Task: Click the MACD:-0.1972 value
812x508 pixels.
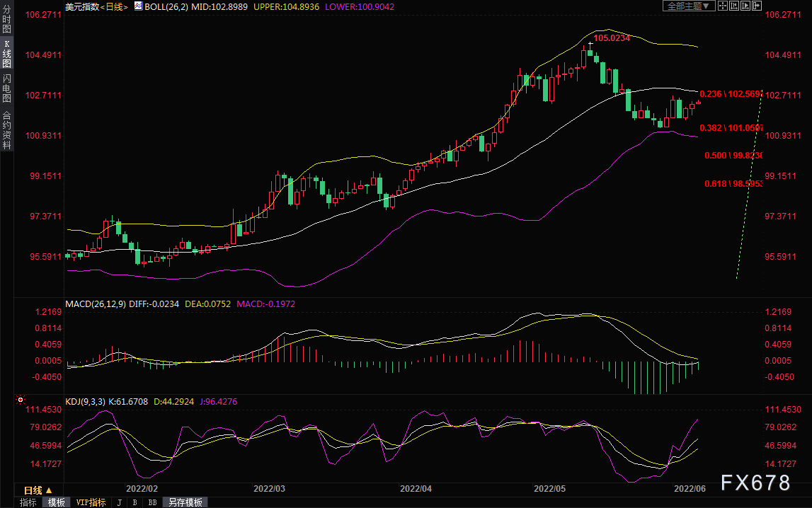Action: [x=265, y=304]
